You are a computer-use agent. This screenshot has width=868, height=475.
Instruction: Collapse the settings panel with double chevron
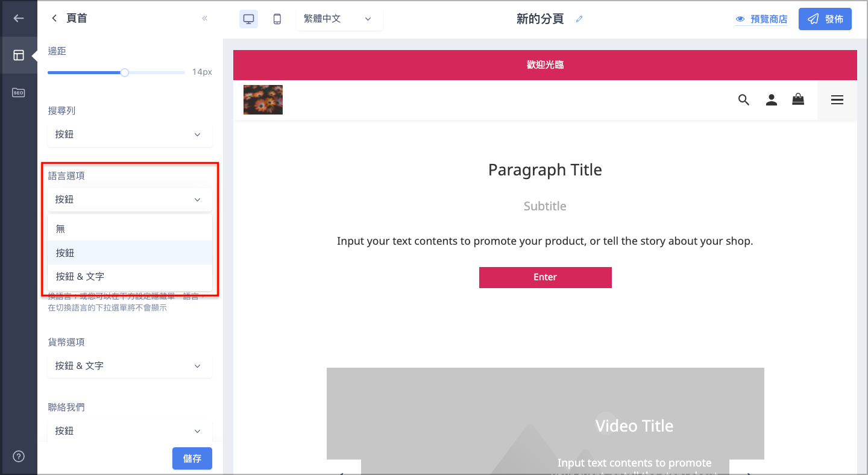(205, 18)
